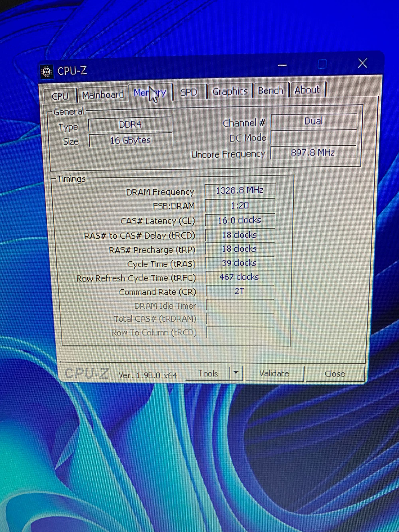Click the FSB:DRAM value 1:20
Screen dimensions: 399x532
click(240, 206)
